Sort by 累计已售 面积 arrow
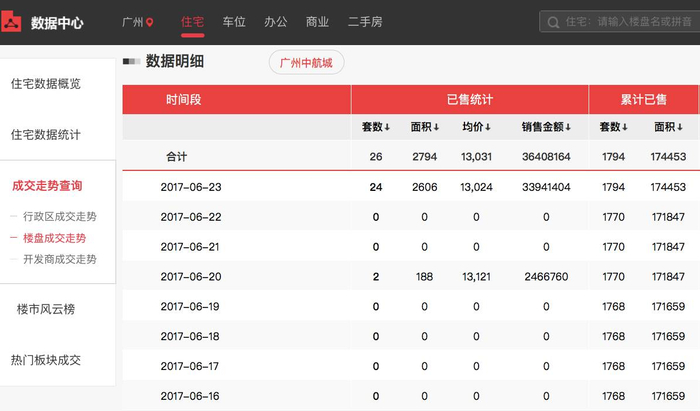This screenshot has width=700, height=411. pos(679,127)
